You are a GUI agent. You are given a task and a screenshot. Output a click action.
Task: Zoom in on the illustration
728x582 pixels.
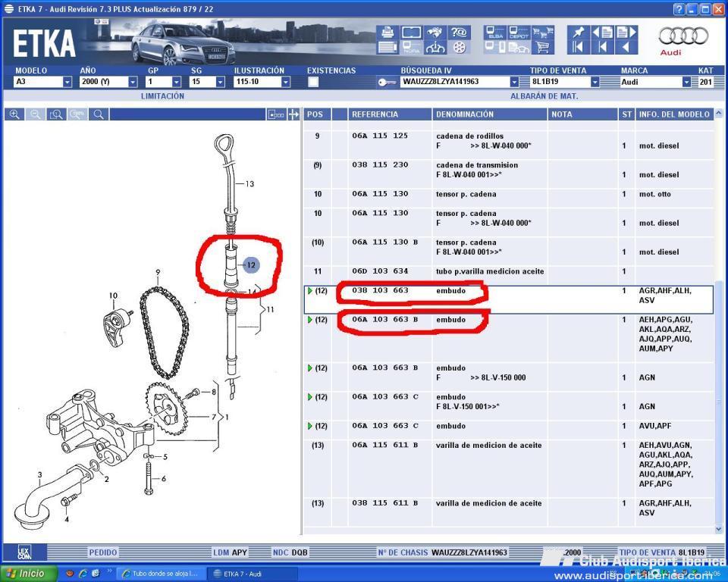[14, 114]
